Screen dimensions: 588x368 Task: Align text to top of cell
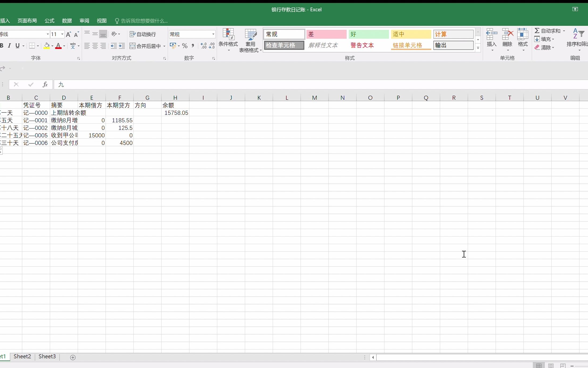(x=87, y=34)
